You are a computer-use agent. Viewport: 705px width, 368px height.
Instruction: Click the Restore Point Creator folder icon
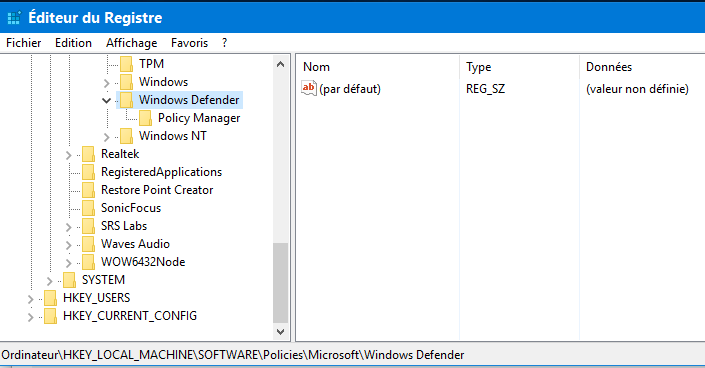(x=89, y=190)
